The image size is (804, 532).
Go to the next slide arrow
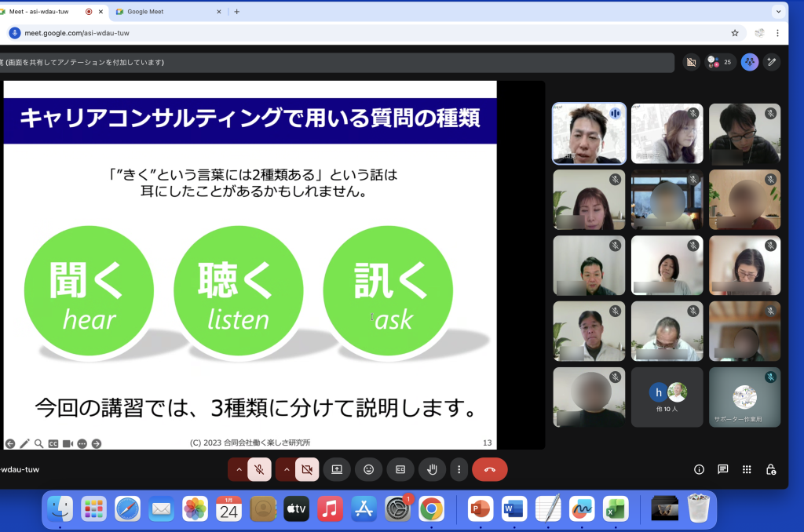click(x=97, y=443)
